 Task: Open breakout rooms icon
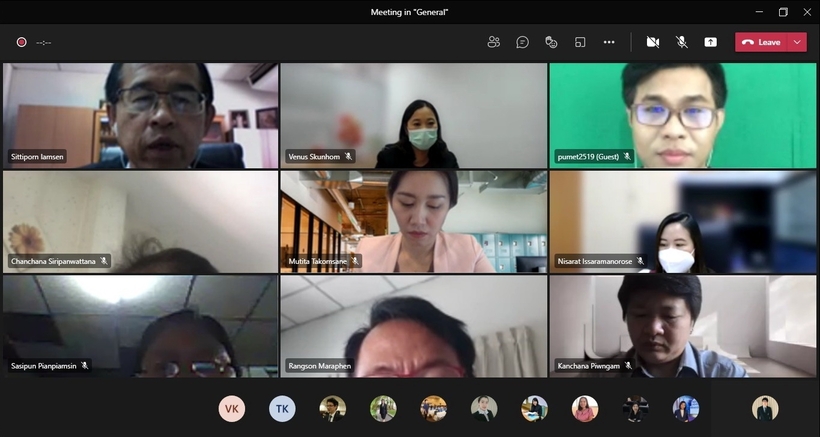coord(580,42)
